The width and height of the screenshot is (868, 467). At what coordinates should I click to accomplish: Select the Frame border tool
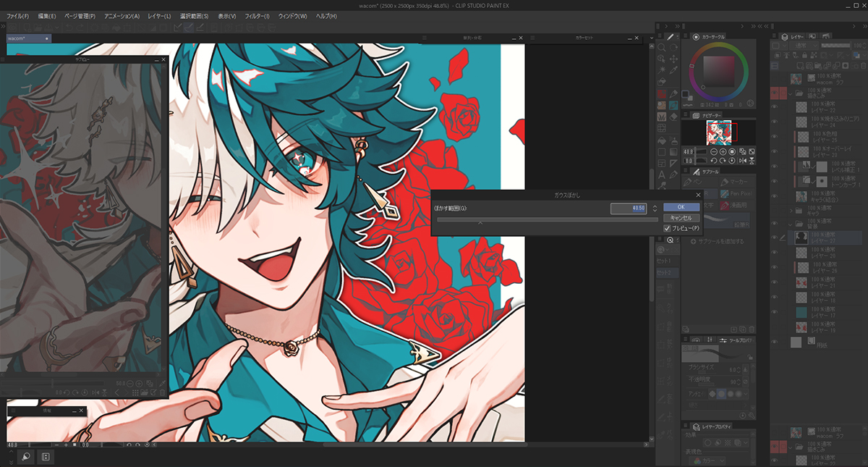661,164
